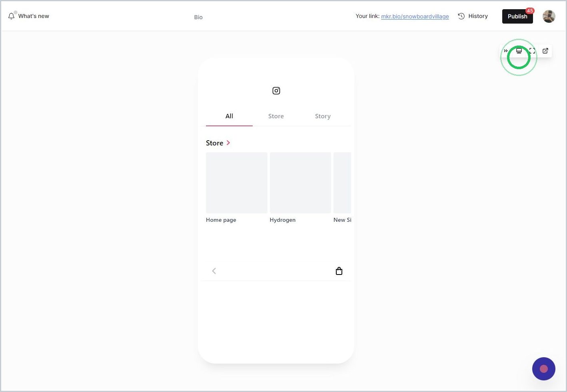Image resolution: width=567 pixels, height=392 pixels.
Task: Click the What's new label
Action: tap(34, 16)
